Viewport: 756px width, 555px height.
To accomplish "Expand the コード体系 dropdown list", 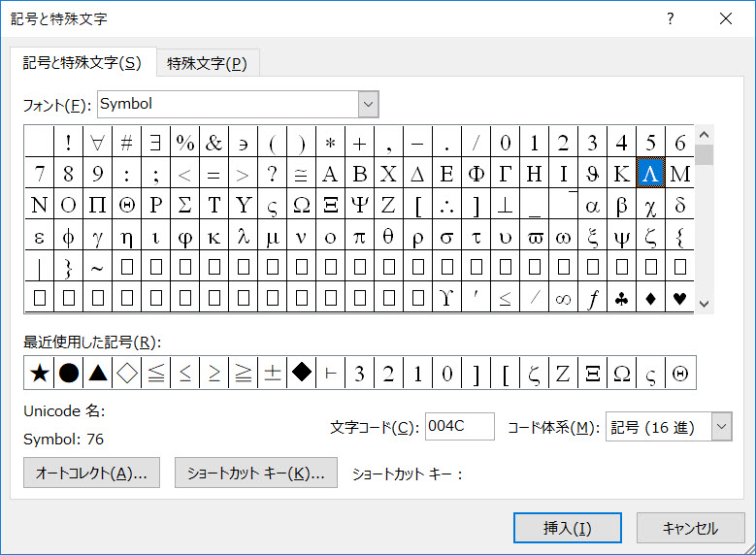I will (x=721, y=427).
